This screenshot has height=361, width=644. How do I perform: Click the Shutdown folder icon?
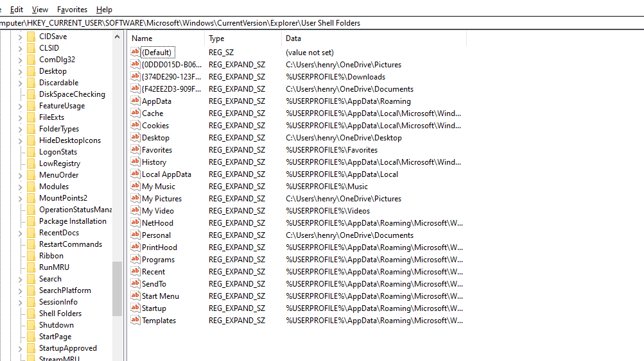click(31, 325)
